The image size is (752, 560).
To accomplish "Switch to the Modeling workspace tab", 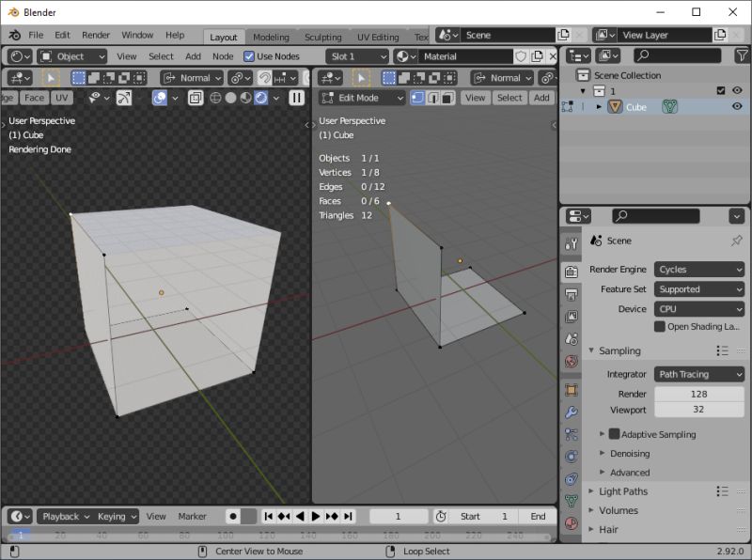I will click(x=271, y=37).
